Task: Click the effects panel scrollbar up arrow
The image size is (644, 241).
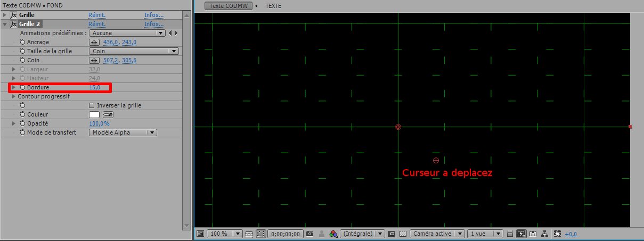Action: (x=186, y=14)
